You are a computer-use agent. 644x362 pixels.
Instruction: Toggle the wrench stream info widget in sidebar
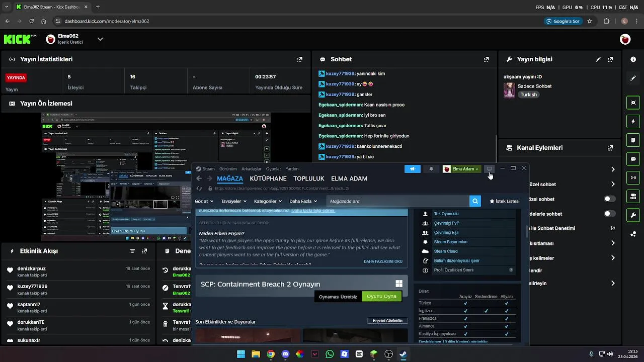(633, 215)
